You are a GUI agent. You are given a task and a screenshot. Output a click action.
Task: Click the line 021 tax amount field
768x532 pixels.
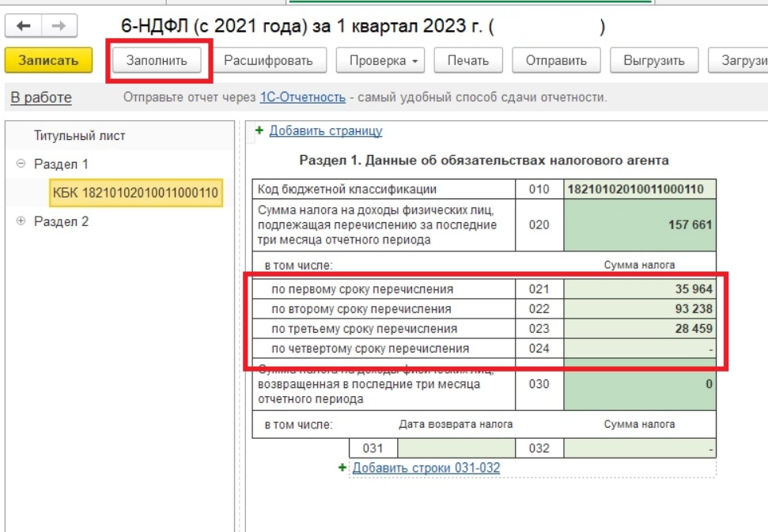pyautogui.click(x=640, y=289)
